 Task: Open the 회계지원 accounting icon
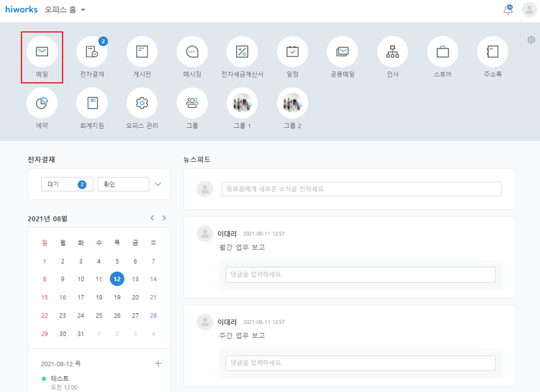point(92,103)
